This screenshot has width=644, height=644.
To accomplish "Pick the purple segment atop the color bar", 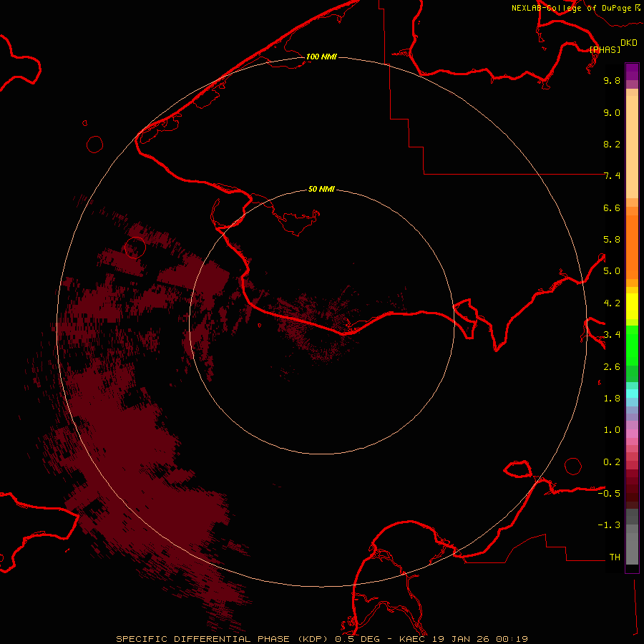I will 632,72.
